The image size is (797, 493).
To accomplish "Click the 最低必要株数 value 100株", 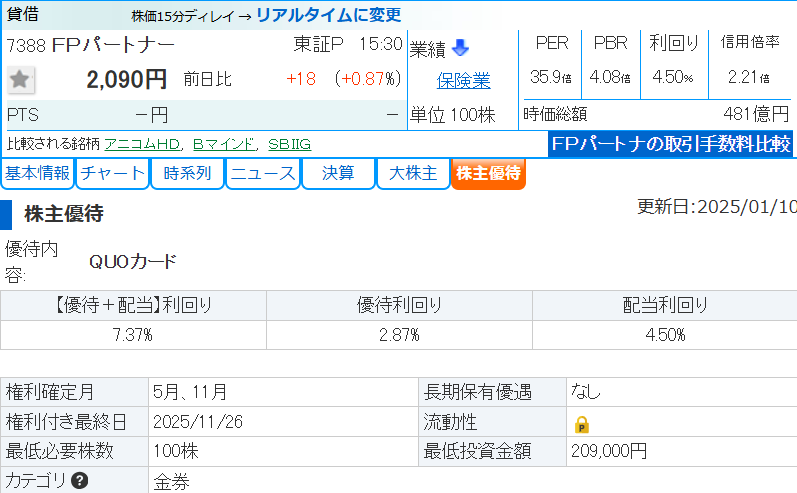I will [x=176, y=451].
